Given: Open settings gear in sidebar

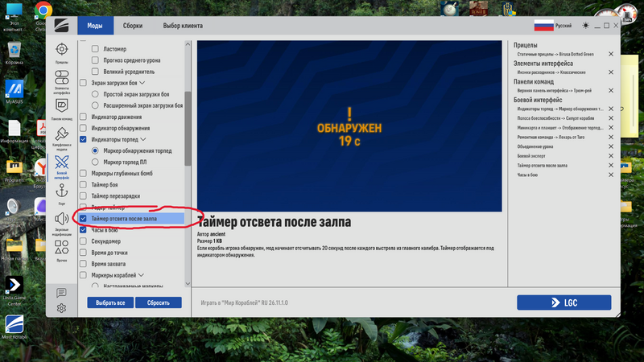Looking at the screenshot, I should 62,308.
